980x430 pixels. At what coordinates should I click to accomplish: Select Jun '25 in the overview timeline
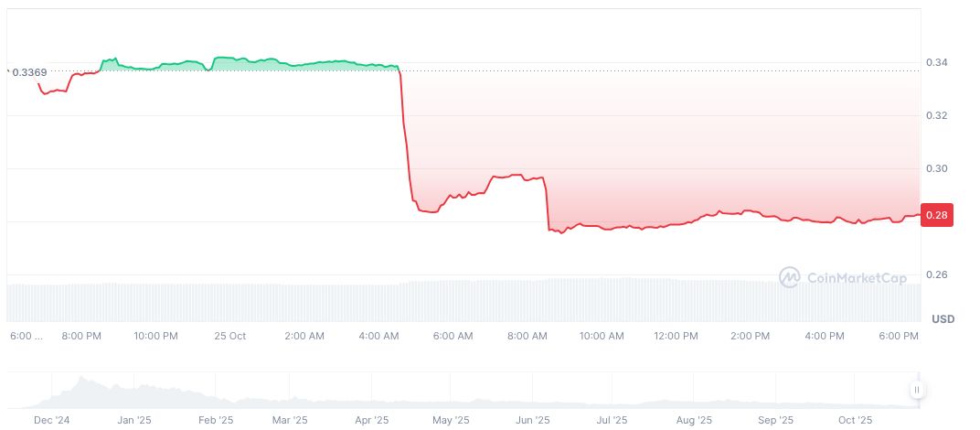pyautogui.click(x=533, y=420)
